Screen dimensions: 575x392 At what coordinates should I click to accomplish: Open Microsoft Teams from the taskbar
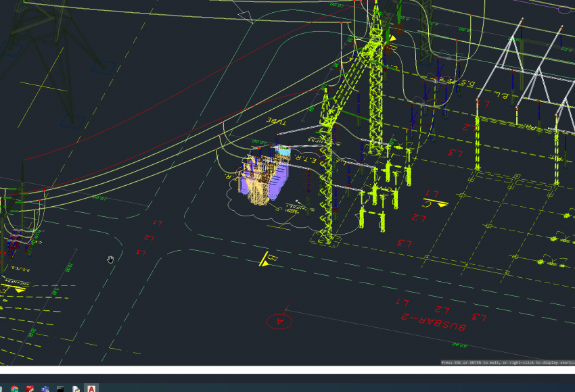coord(45,389)
